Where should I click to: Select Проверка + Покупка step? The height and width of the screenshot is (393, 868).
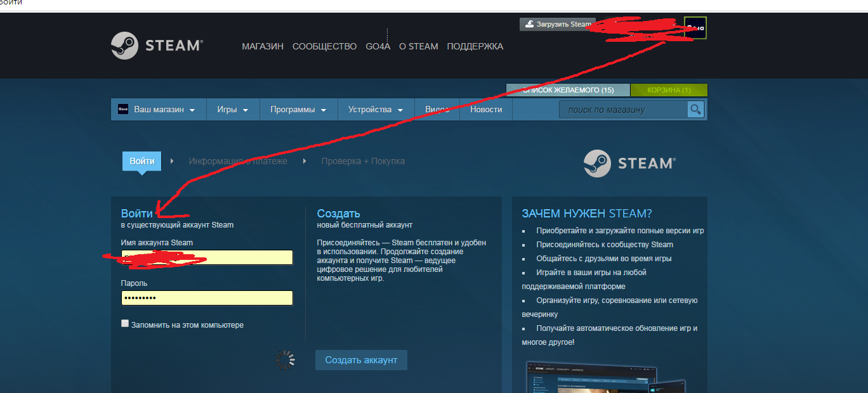pos(363,161)
